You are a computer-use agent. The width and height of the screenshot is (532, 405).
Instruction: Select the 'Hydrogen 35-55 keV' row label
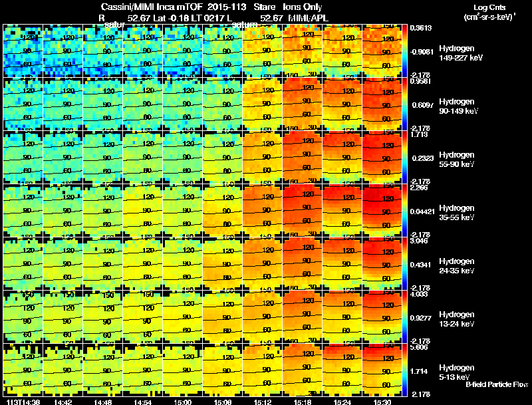[457, 213]
